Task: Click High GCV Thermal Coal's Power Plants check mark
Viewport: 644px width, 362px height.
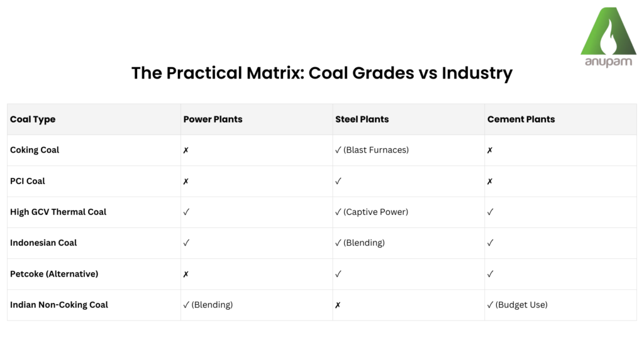Action: click(186, 212)
